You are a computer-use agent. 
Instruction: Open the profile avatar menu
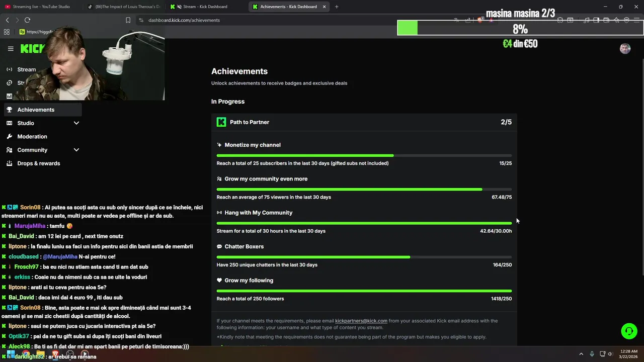pos(625,48)
